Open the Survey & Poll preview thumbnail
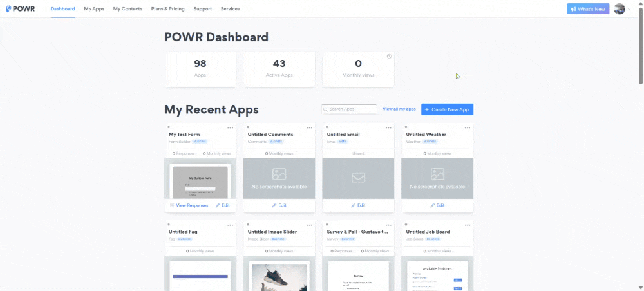 [x=358, y=274]
